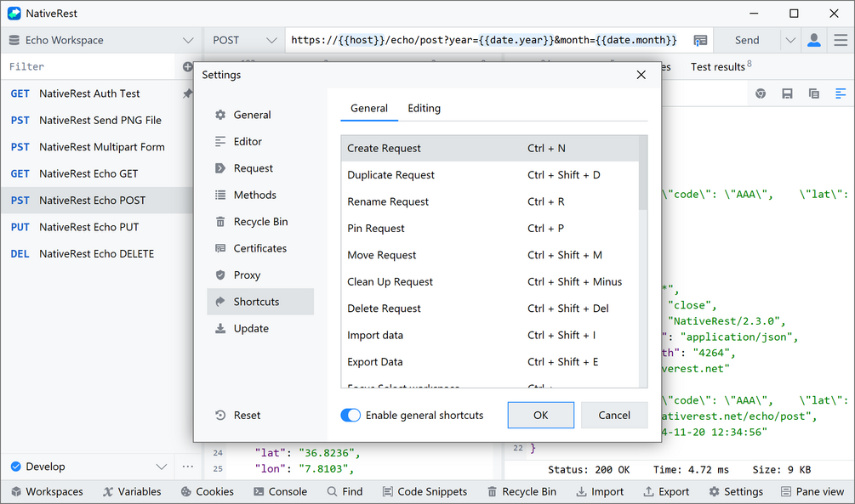Open Cookies in the bottom bar
The width and height of the screenshot is (855, 504).
(x=208, y=491)
